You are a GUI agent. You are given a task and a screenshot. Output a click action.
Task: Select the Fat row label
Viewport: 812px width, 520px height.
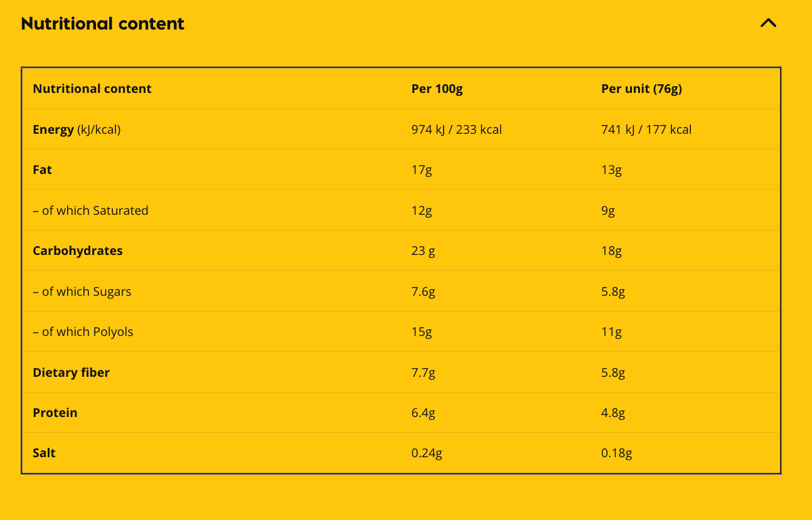[42, 170]
